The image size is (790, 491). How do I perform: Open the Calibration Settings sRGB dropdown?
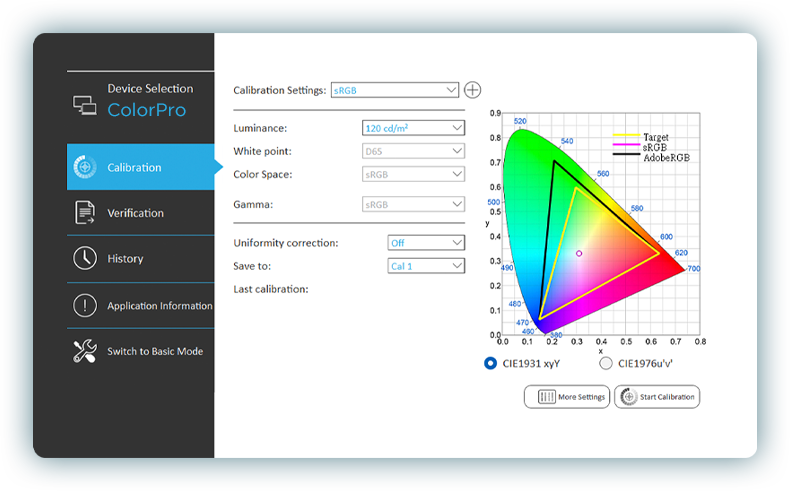tap(394, 90)
